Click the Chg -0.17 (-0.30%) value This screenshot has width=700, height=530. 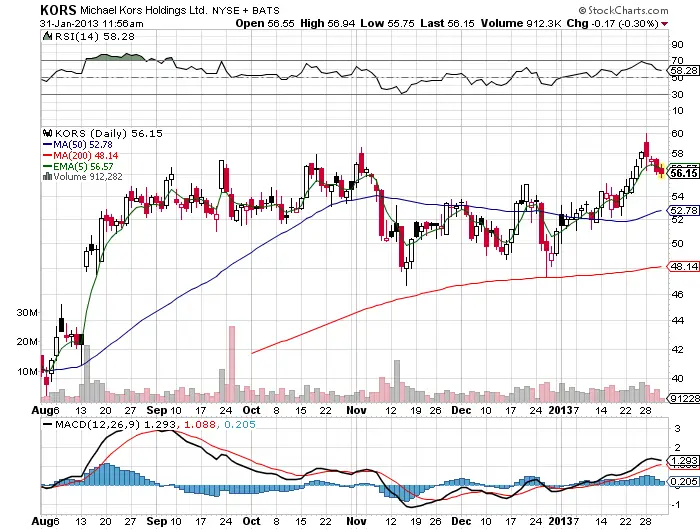coord(612,23)
